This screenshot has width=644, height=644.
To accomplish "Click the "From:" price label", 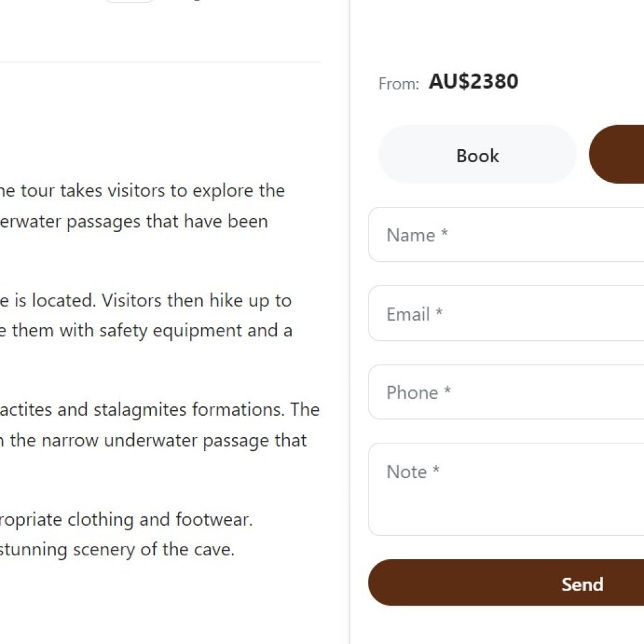I will tap(399, 84).
